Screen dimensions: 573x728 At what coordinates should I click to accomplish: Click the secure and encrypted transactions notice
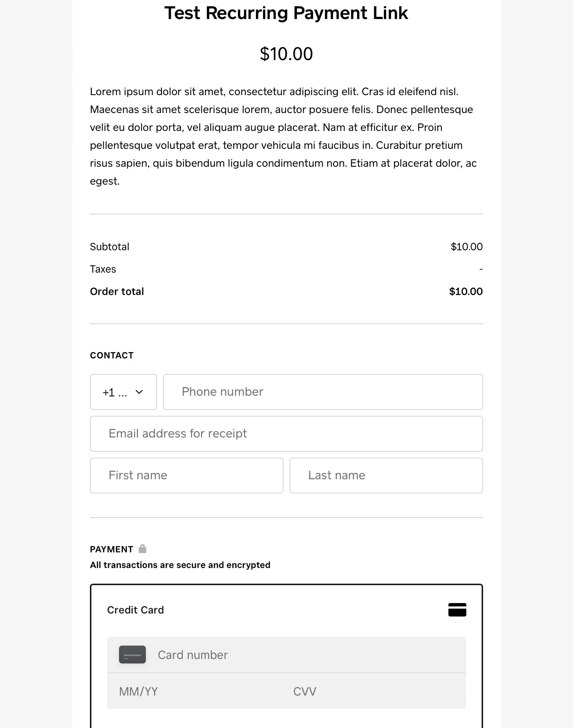180,565
